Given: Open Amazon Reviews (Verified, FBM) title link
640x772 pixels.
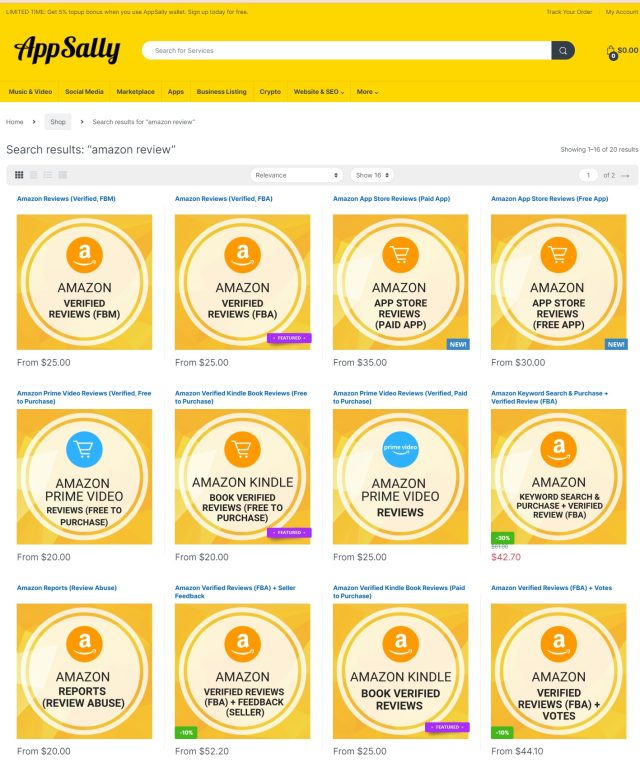Looking at the screenshot, I should (x=66, y=198).
